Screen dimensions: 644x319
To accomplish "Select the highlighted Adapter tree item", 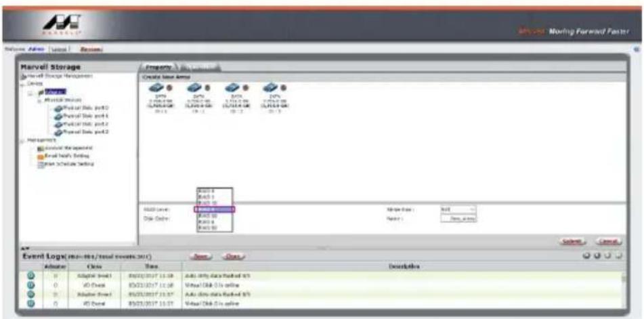I will [x=56, y=92].
